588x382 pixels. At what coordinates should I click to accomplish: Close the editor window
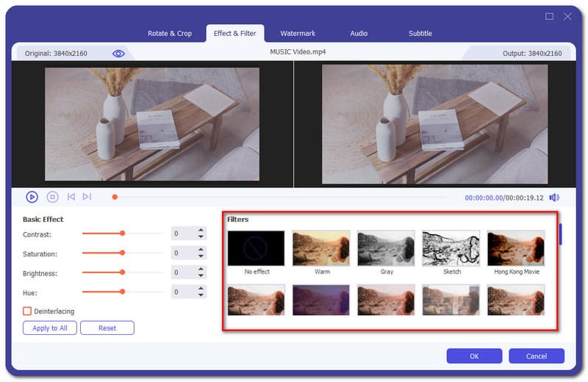pos(567,16)
